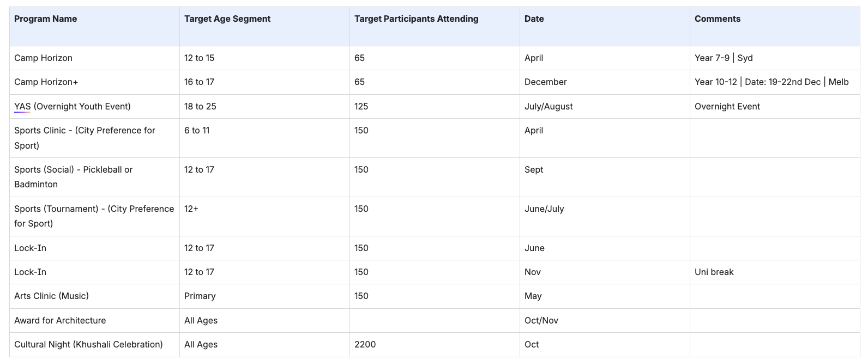Click the Target Participants Attending header

pyautogui.click(x=416, y=19)
